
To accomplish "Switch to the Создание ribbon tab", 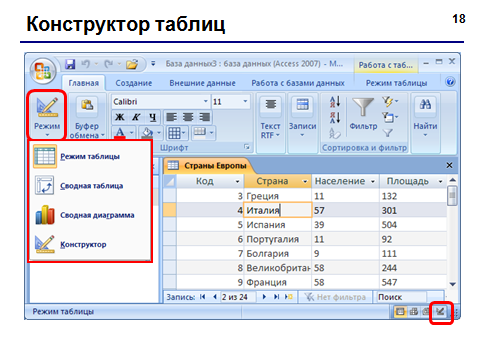I will pos(134,83).
